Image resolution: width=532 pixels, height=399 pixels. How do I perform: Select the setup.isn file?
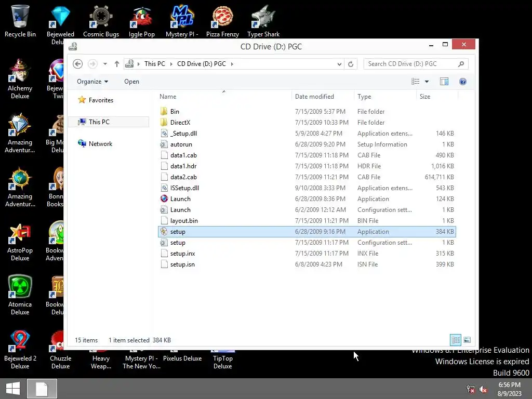click(307, 264)
